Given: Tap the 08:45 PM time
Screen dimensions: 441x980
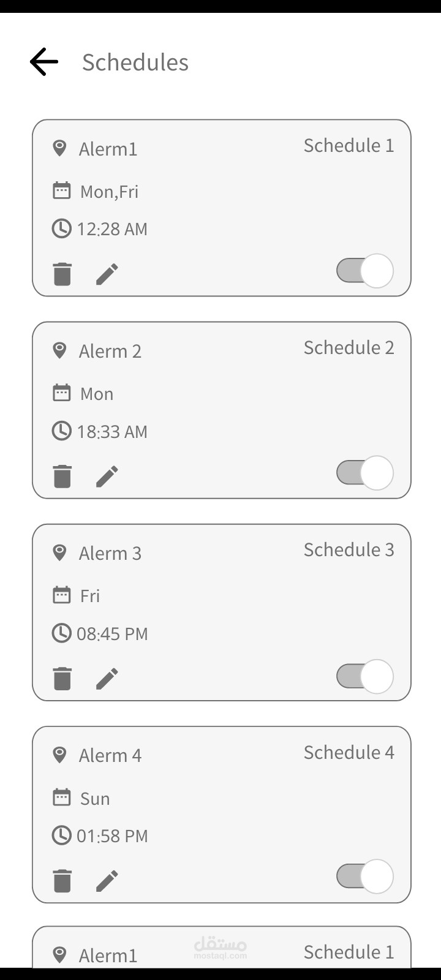Looking at the screenshot, I should click(x=112, y=633).
